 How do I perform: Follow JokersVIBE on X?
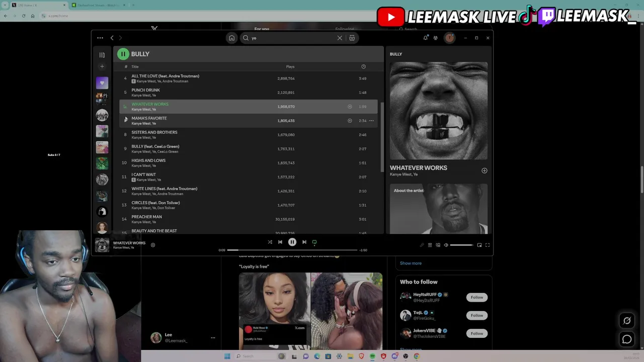coord(476,333)
